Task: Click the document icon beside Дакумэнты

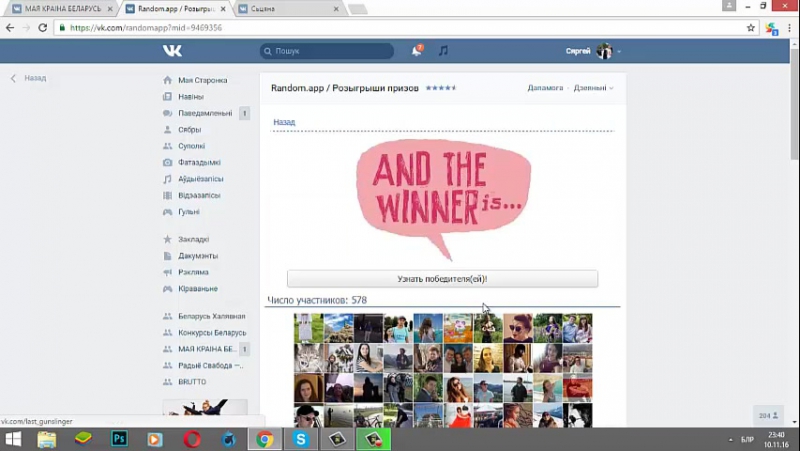Action: coord(167,256)
